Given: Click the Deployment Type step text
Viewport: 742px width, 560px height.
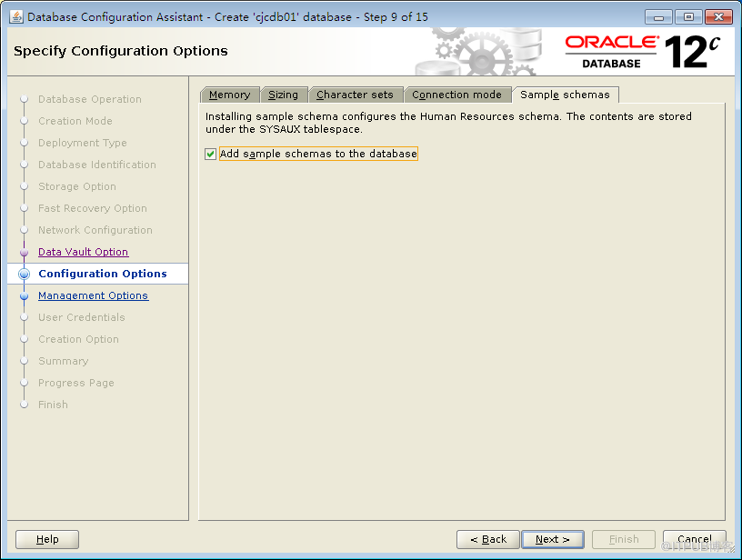Looking at the screenshot, I should click(83, 143).
